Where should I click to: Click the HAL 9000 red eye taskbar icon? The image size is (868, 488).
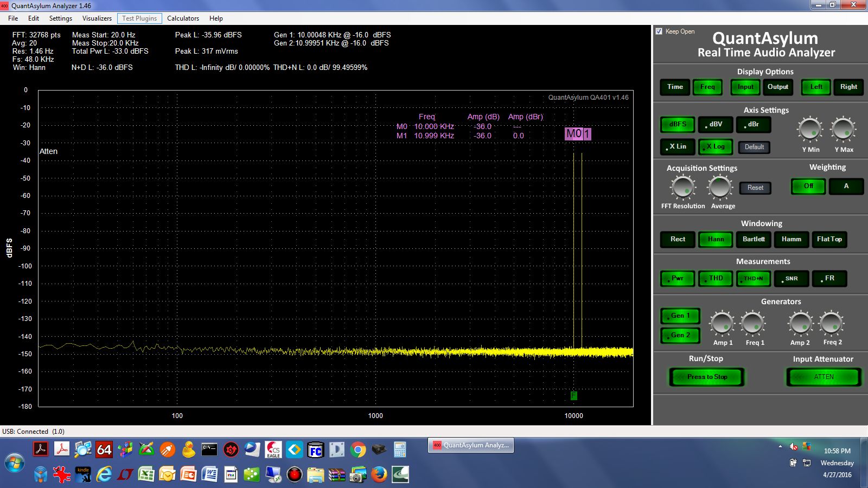[294, 474]
